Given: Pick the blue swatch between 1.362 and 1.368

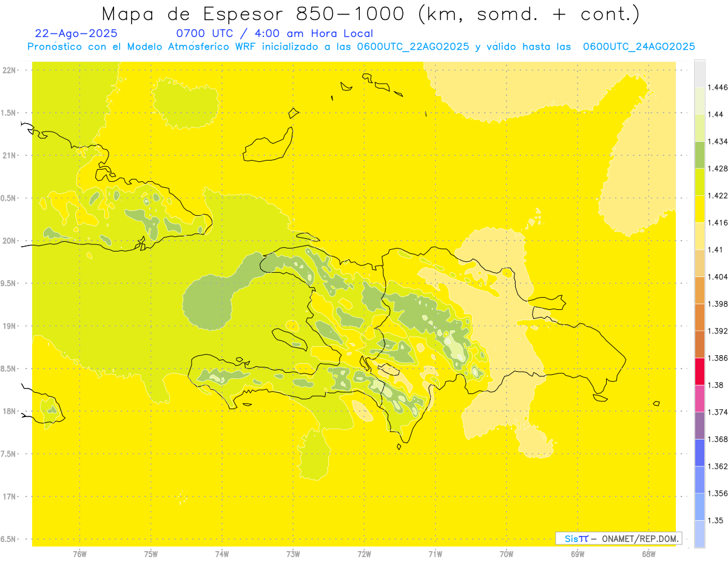Looking at the screenshot, I should pos(699,452).
